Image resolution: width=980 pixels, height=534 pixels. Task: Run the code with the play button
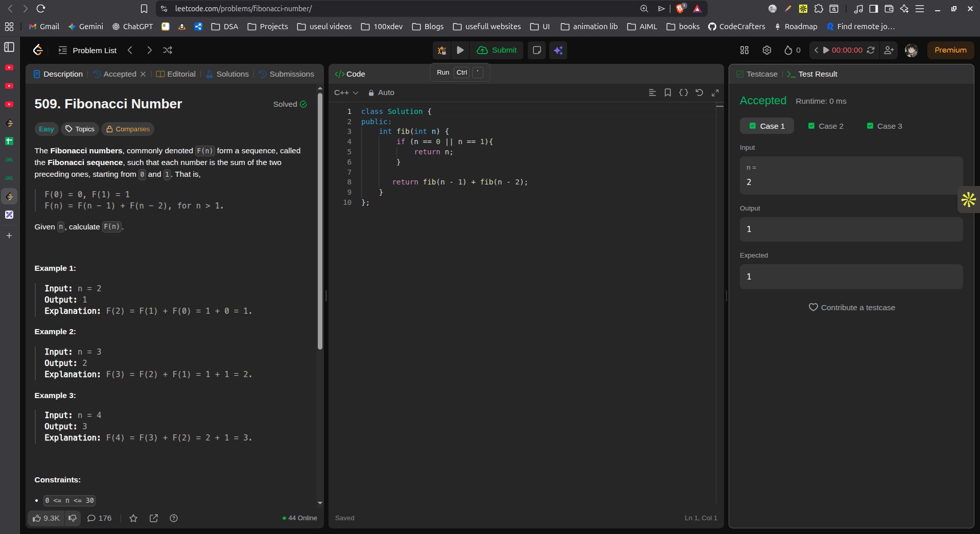[460, 50]
